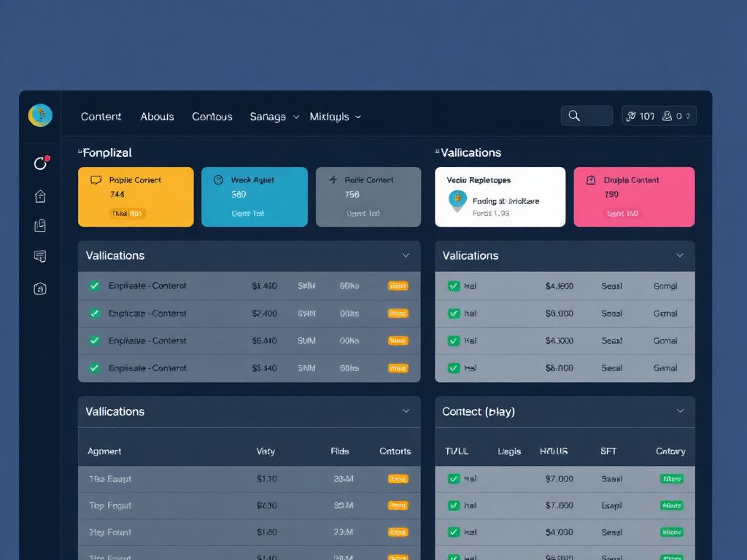Viewport: 747px width, 560px height.
Task: Click the message list icon in the sidebar
Action: (x=40, y=256)
